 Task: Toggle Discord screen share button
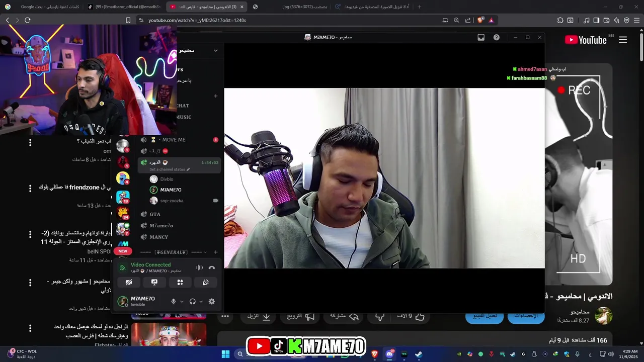click(154, 283)
